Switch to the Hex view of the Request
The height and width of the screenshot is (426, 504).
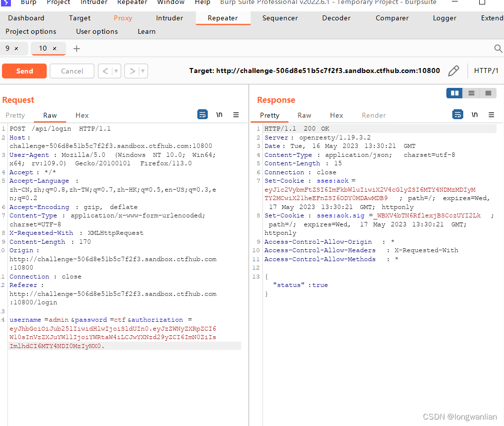coord(82,115)
